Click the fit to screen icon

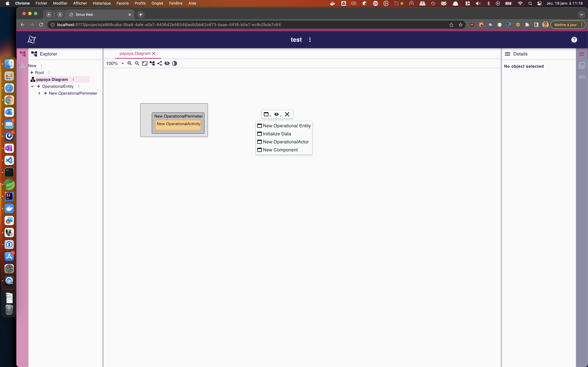tap(145, 63)
